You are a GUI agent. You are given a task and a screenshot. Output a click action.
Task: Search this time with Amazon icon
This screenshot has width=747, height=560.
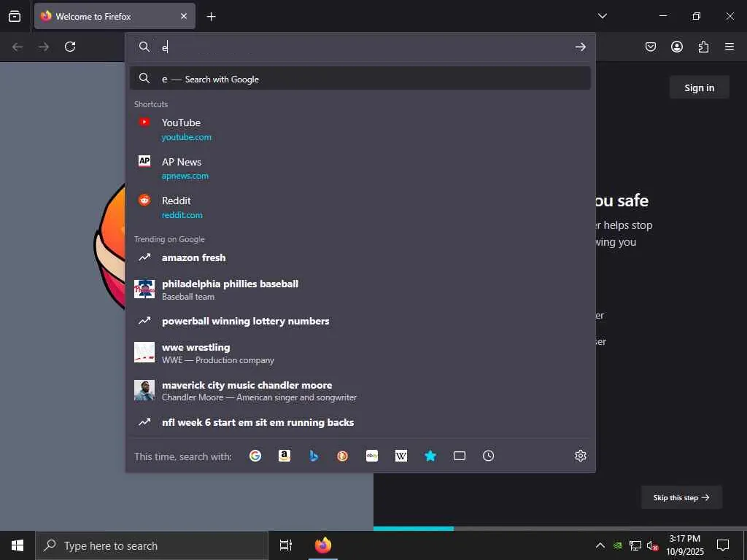pyautogui.click(x=285, y=456)
